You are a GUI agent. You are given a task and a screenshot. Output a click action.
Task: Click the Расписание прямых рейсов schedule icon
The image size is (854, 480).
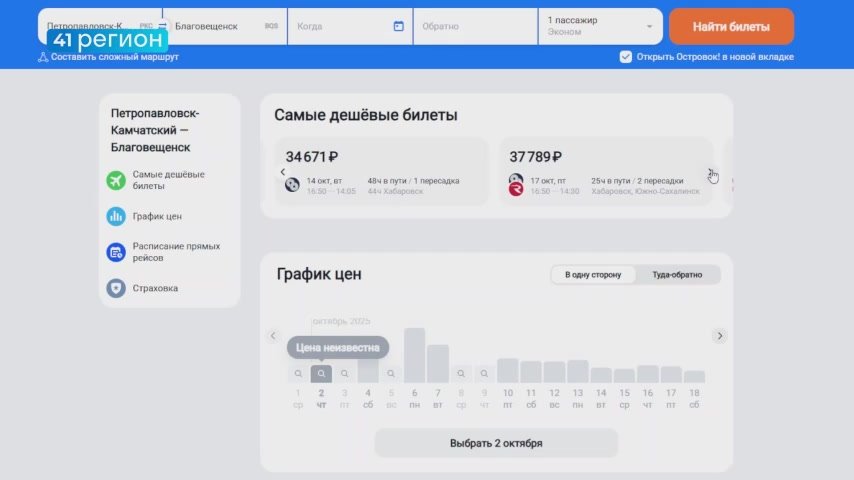tap(116, 252)
